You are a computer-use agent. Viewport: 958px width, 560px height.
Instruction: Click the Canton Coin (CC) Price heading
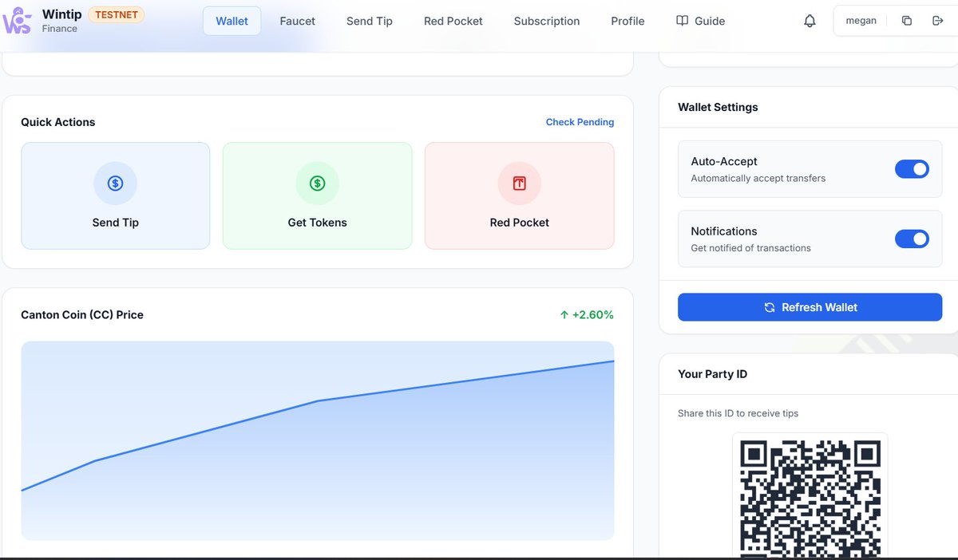pyautogui.click(x=82, y=315)
